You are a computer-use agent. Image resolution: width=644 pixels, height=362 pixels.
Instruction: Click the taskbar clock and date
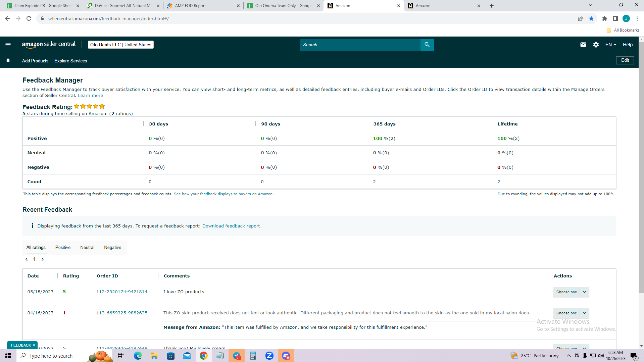pyautogui.click(x=615, y=356)
